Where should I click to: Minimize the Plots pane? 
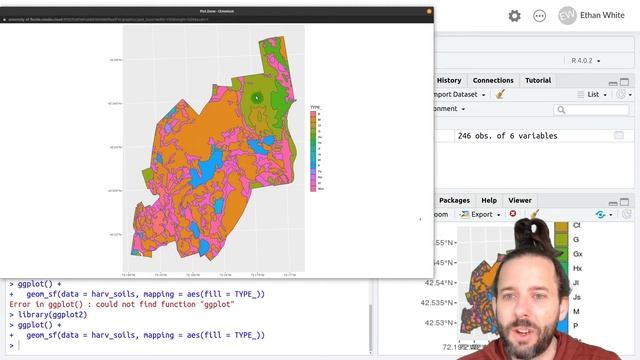[x=613, y=203]
